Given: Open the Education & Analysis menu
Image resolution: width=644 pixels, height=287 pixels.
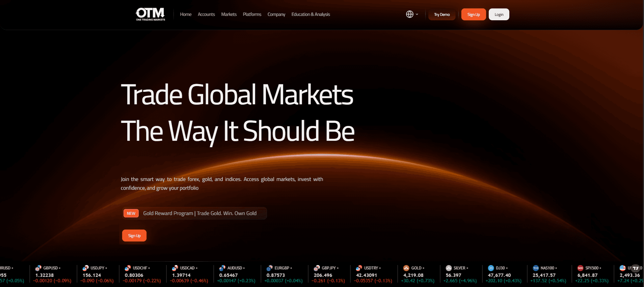Looking at the screenshot, I should (x=311, y=15).
